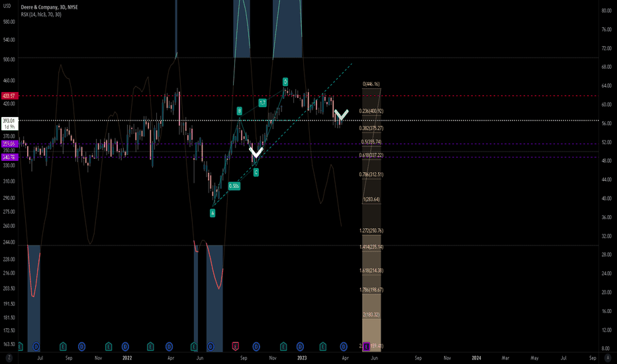Open dividend D marker above the 2022 label

pyautogui.click(x=125, y=347)
